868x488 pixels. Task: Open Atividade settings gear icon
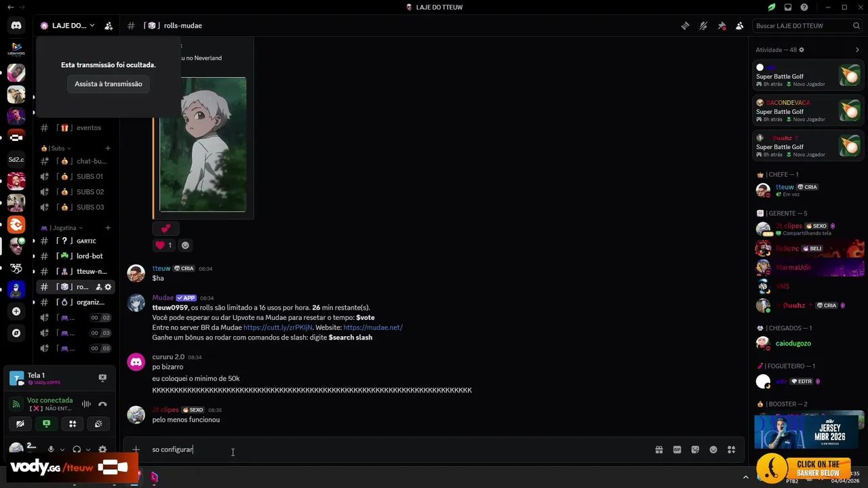pos(802,50)
